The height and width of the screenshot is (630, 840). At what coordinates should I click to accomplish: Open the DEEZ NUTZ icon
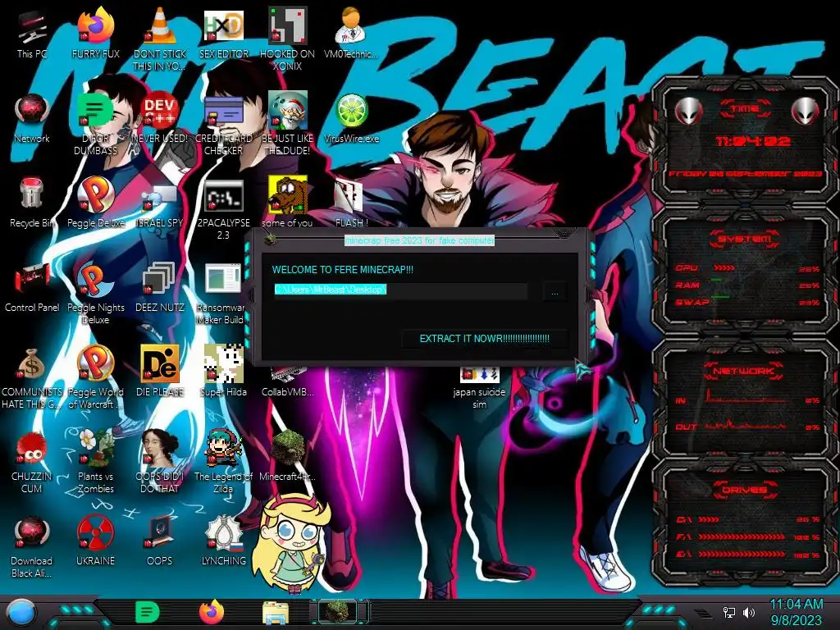coord(160,287)
